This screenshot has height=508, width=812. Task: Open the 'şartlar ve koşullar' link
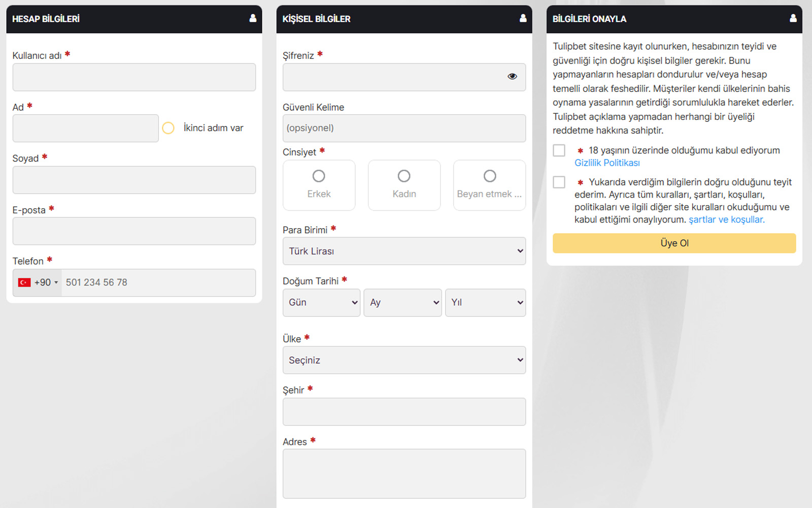click(x=726, y=220)
